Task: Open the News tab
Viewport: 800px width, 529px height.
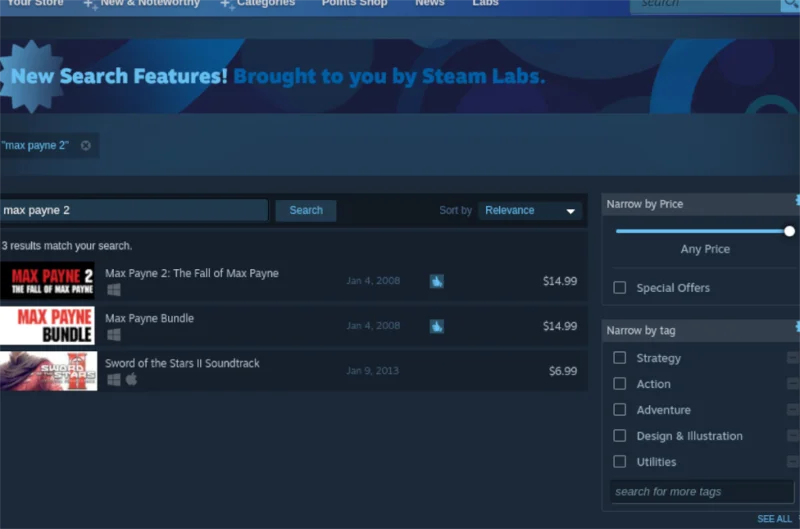Action: coord(430,3)
